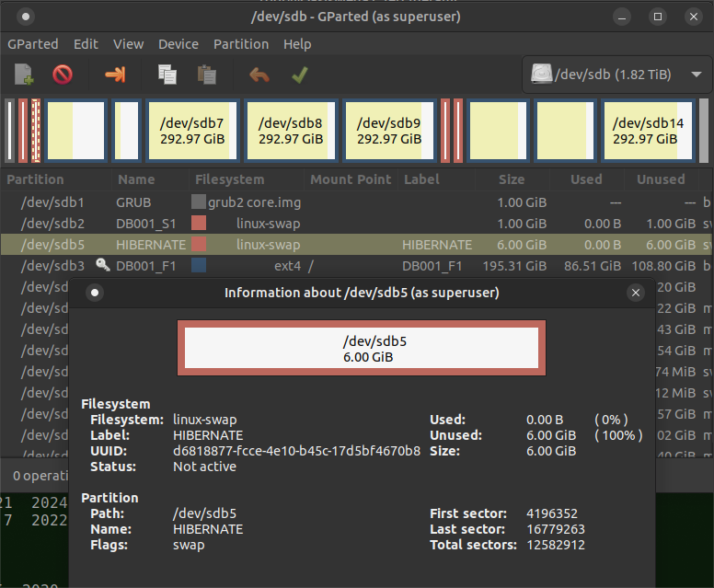Viewport: 714px width, 588px height.
Task: Sort by the Size column header
Action: [511, 179]
